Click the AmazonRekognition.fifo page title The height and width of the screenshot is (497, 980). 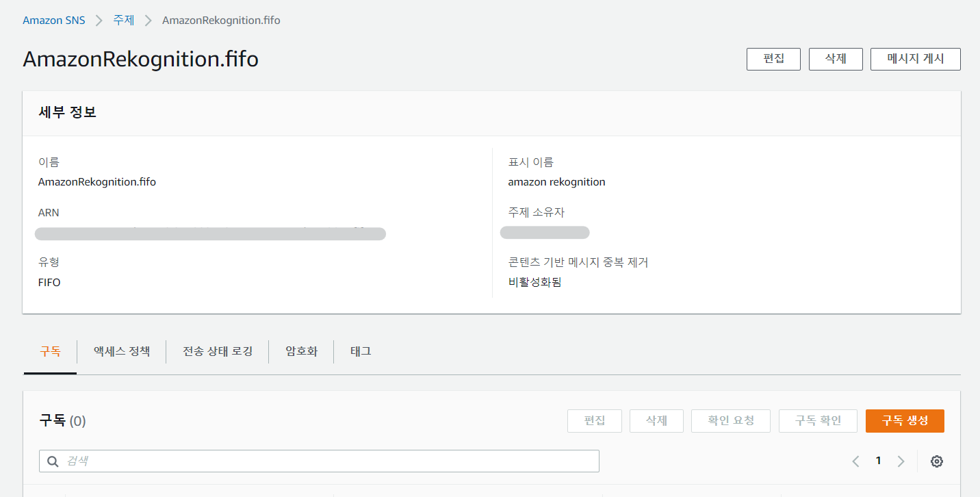coord(140,59)
